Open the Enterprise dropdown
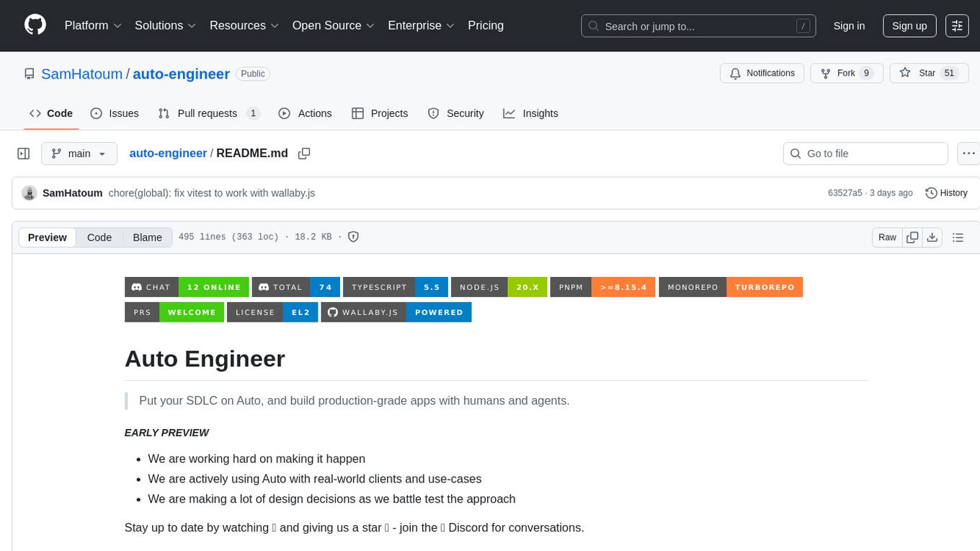 coord(421,25)
